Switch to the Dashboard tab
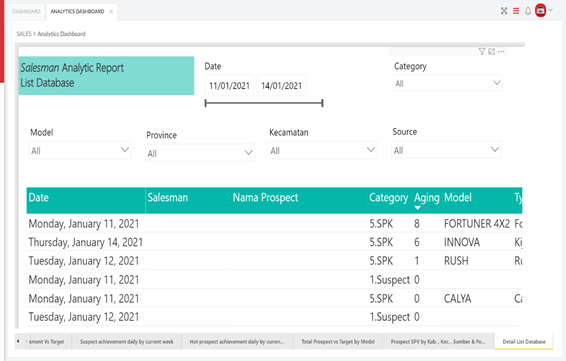This screenshot has width=566, height=361. 26,12
